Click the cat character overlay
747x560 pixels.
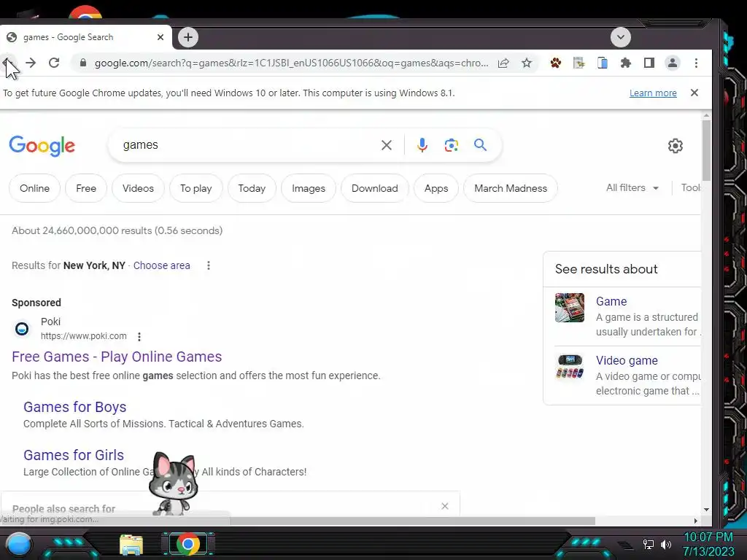[173, 483]
